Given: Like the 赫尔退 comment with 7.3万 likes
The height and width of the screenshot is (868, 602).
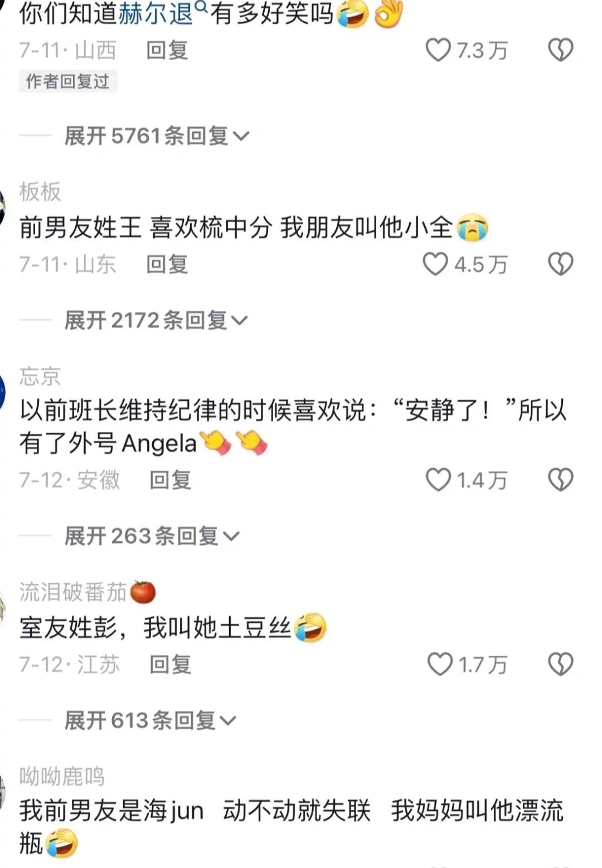Looking at the screenshot, I should point(438,50).
